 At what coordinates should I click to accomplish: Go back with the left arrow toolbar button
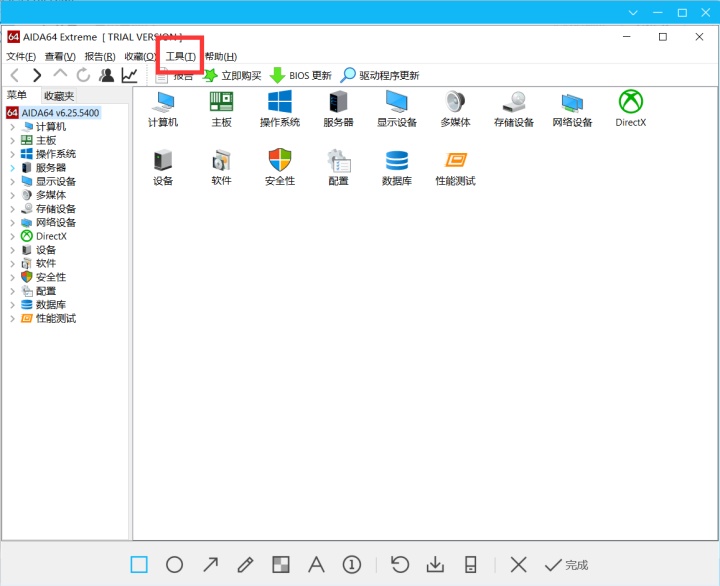[15, 75]
